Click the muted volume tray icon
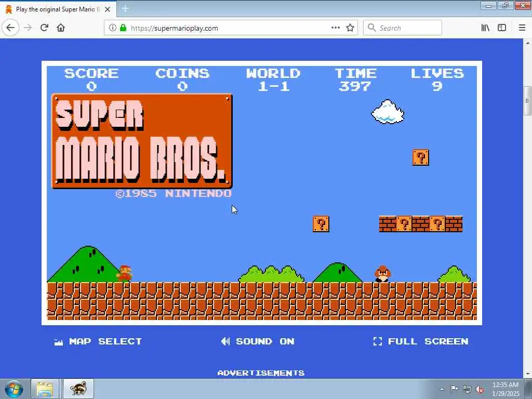532x399 pixels. 480,389
